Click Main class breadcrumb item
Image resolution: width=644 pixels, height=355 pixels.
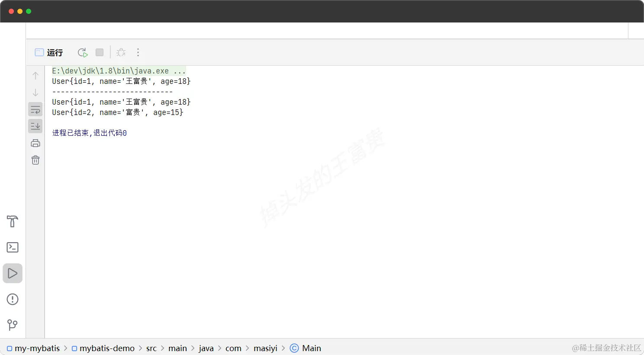[x=306, y=348]
